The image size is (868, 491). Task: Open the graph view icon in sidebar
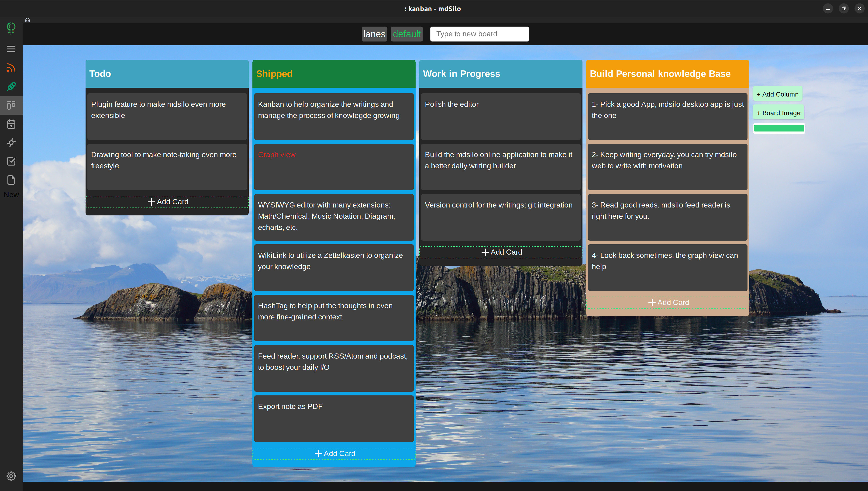tap(11, 143)
